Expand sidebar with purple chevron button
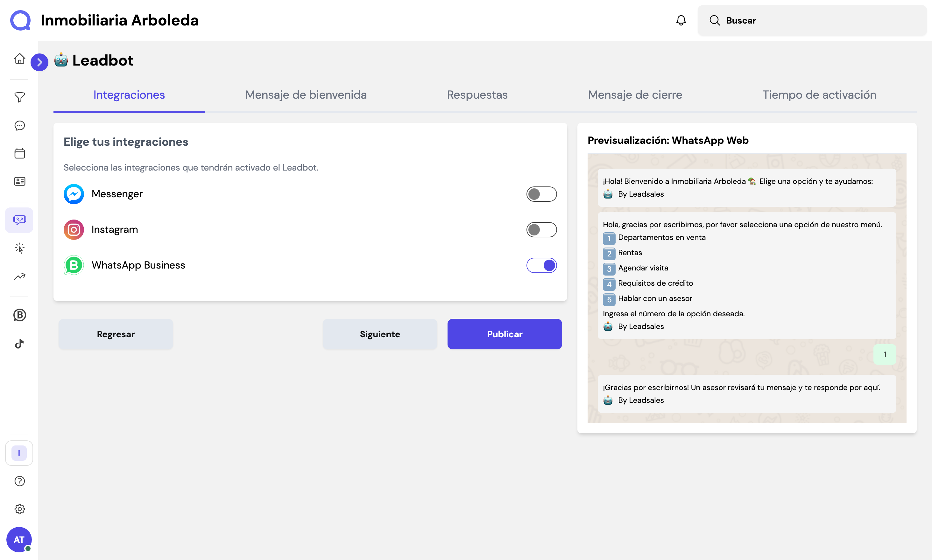This screenshot has height=560, width=932. point(39,62)
